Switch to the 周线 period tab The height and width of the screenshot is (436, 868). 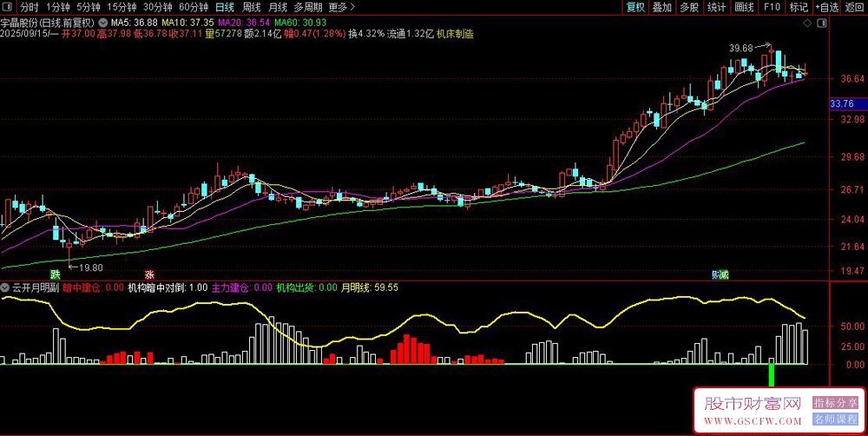pyautogui.click(x=252, y=7)
